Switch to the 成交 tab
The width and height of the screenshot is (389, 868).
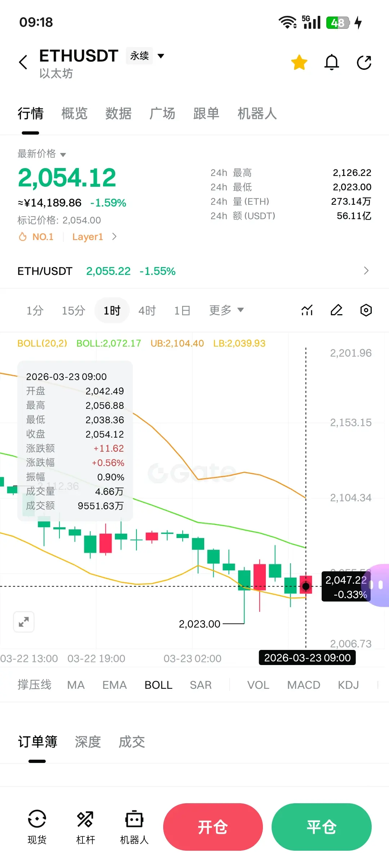click(x=132, y=742)
